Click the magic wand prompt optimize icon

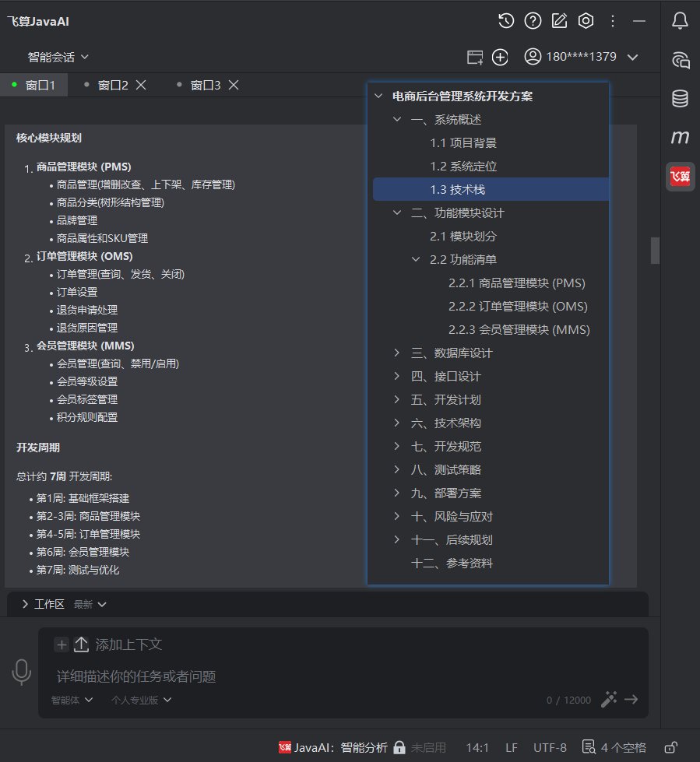609,699
